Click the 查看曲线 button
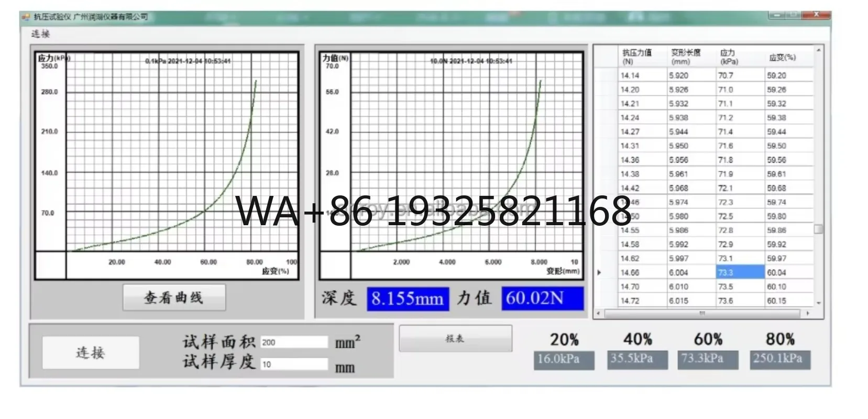The width and height of the screenshot is (868, 419). click(x=174, y=297)
